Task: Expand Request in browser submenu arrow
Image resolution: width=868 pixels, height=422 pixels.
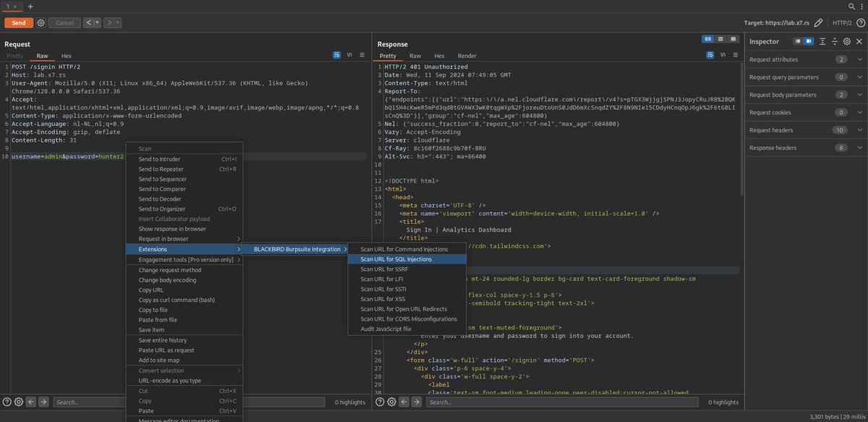Action: tap(239, 239)
